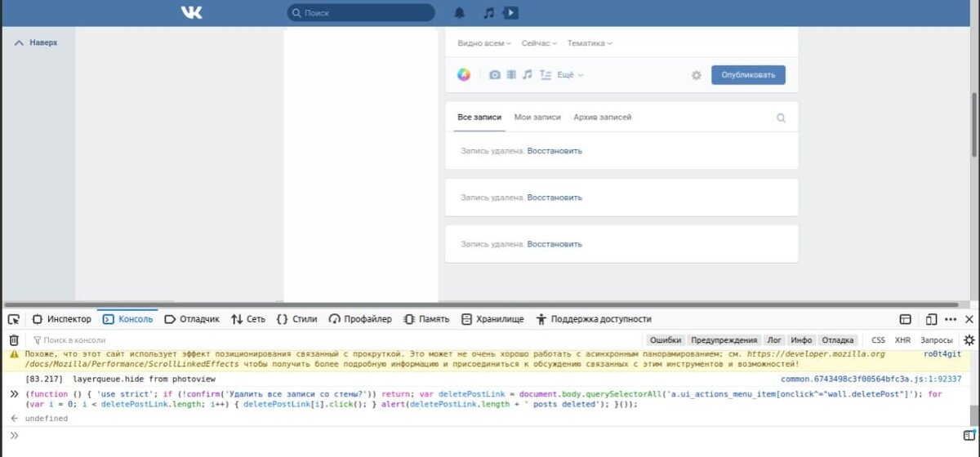Click the Опубликовать button
Image resolution: width=980 pixels, height=457 pixels.
coord(748,75)
